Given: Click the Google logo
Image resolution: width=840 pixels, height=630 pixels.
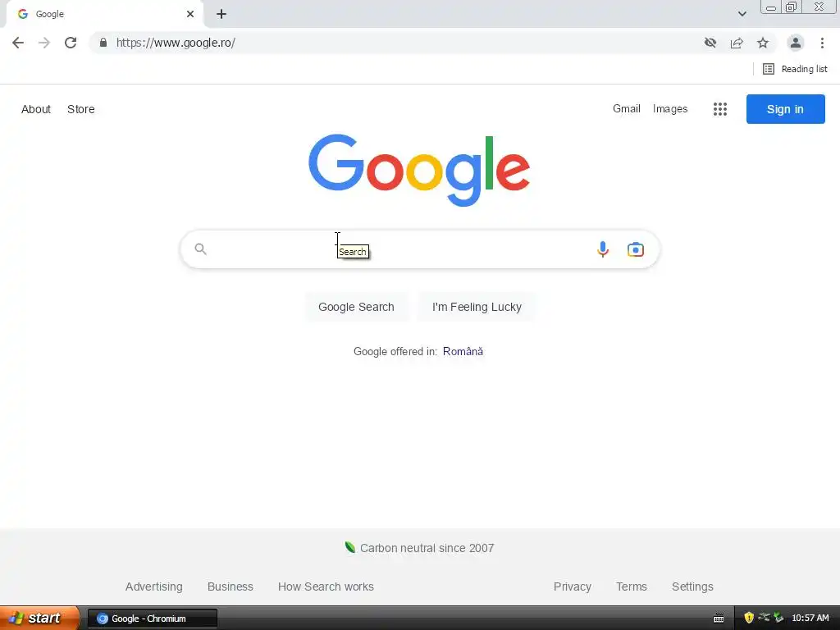Looking at the screenshot, I should 419,170.
